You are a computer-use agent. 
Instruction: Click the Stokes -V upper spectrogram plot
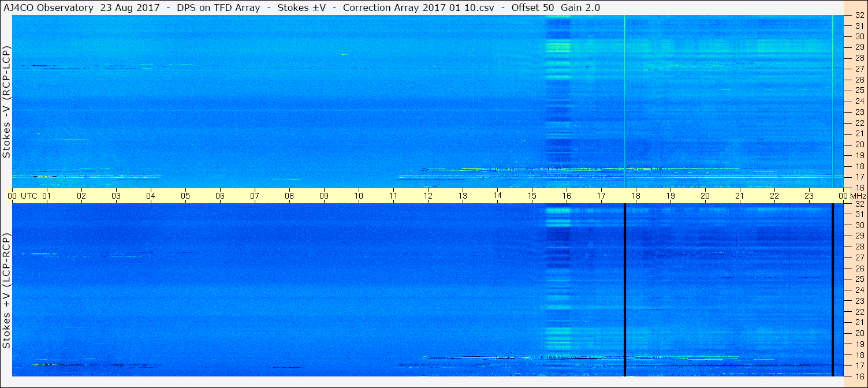click(428, 101)
